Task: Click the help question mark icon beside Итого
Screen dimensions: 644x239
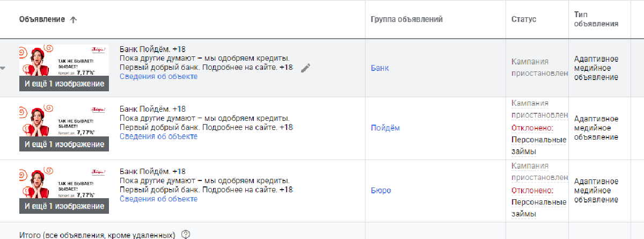Action: [x=186, y=234]
